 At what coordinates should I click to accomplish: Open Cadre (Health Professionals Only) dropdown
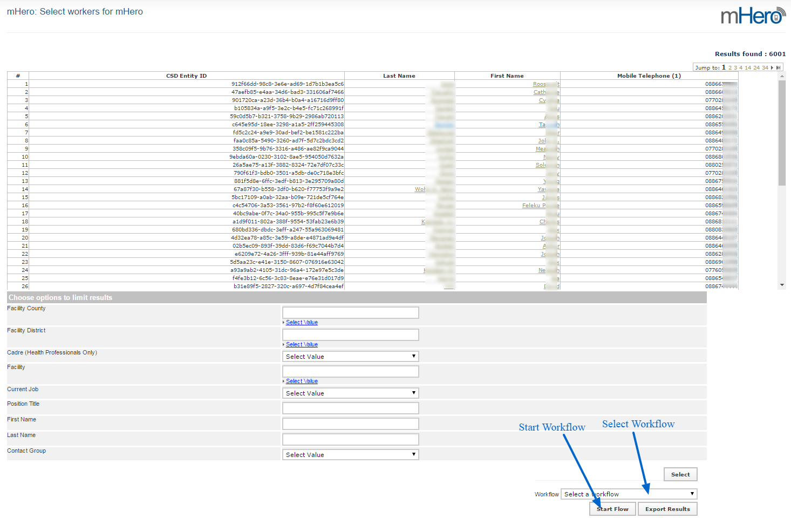tap(351, 357)
